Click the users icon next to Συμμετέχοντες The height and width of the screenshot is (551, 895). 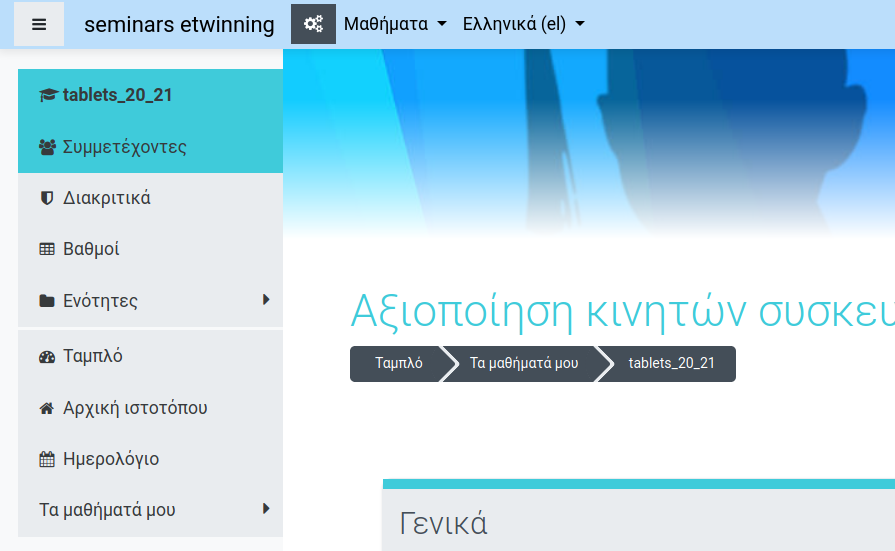[47, 147]
